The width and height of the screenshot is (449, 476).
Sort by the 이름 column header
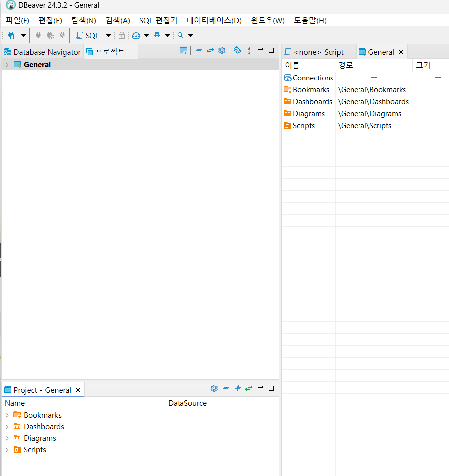click(x=308, y=65)
